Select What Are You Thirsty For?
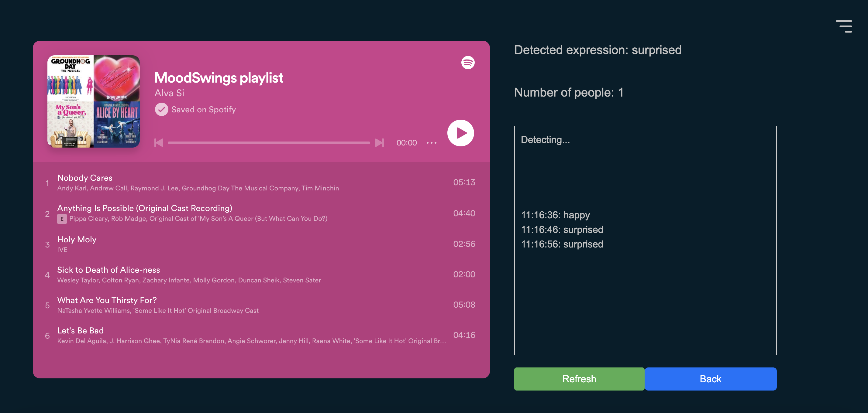 click(x=107, y=300)
